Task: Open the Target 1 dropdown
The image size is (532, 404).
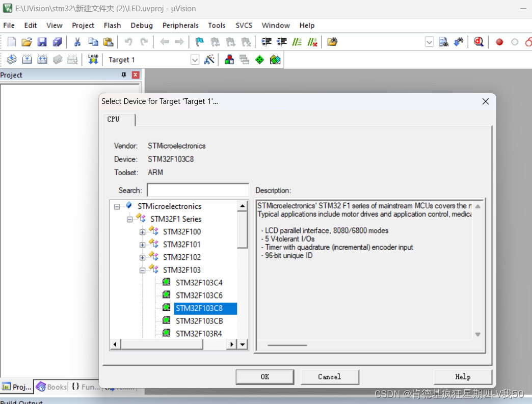Action: (x=195, y=60)
